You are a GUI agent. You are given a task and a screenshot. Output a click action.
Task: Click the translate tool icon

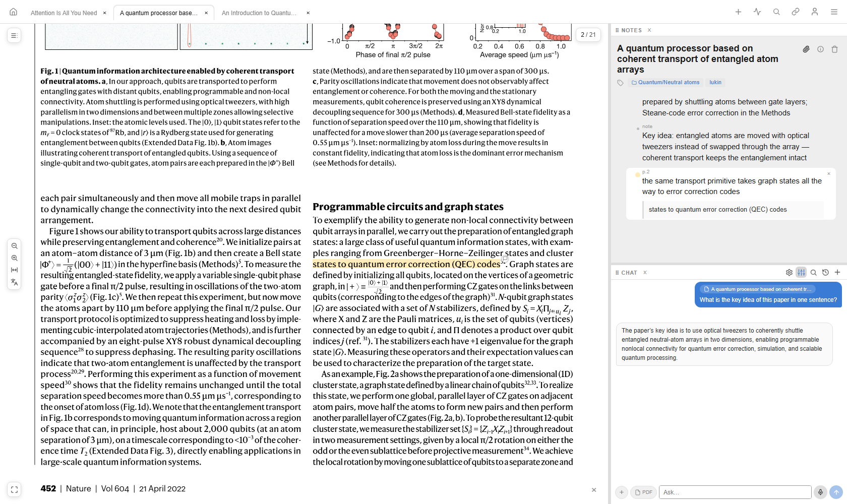(x=15, y=282)
